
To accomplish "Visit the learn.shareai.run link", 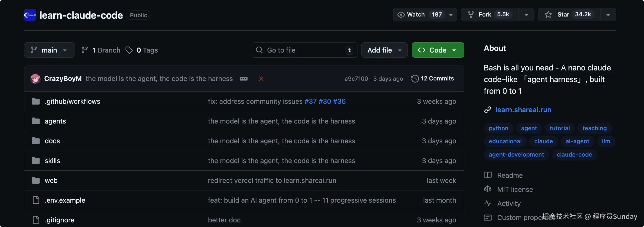I will click(x=523, y=110).
